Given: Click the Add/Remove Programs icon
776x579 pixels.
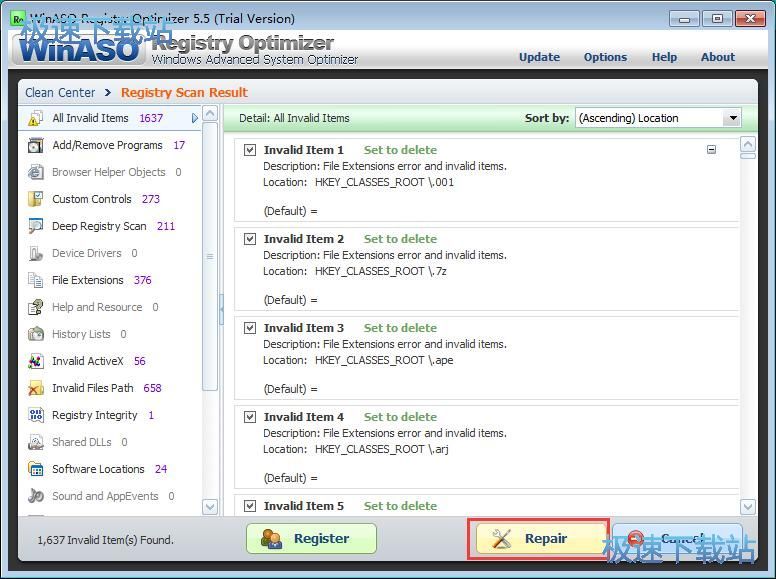Looking at the screenshot, I should (x=36, y=145).
